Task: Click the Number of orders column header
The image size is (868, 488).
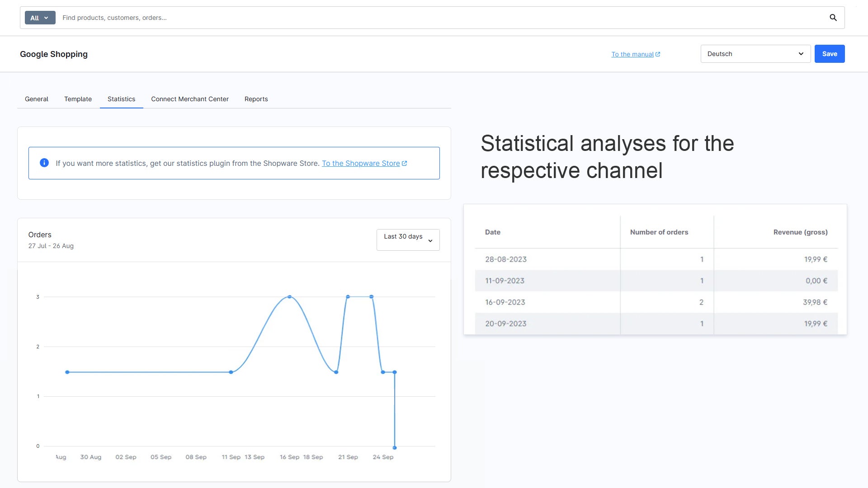Action: 659,232
